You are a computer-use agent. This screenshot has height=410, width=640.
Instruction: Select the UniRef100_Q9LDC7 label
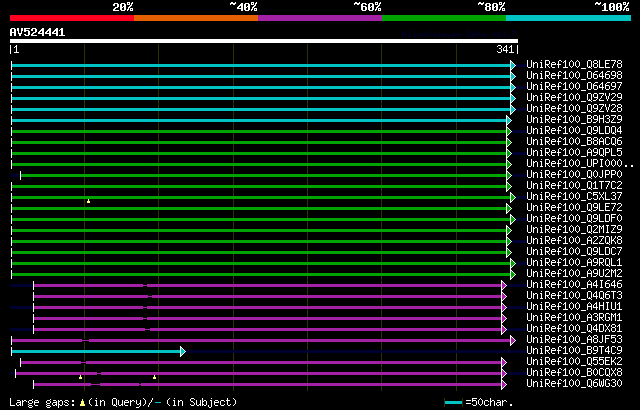tap(574, 252)
